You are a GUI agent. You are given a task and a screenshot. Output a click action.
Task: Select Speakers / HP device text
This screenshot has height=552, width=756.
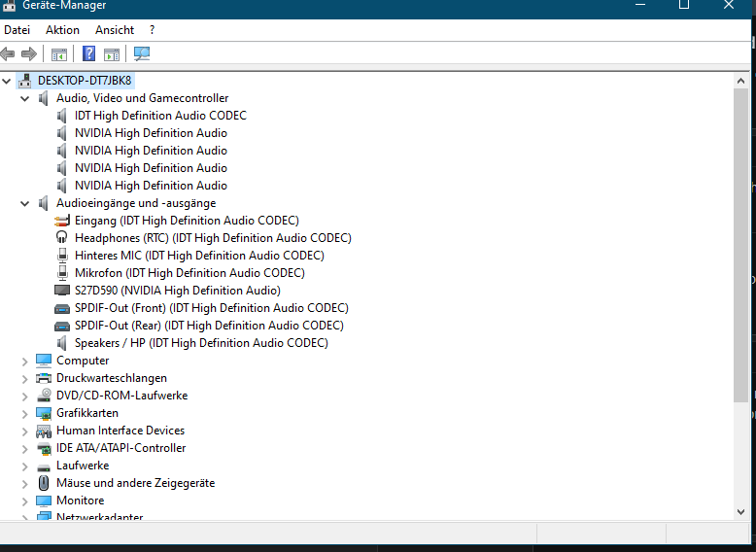coord(201,343)
